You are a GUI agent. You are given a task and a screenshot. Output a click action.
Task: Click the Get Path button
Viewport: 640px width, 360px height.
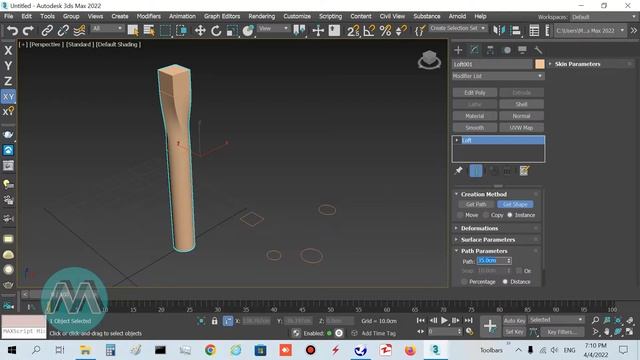tap(476, 204)
